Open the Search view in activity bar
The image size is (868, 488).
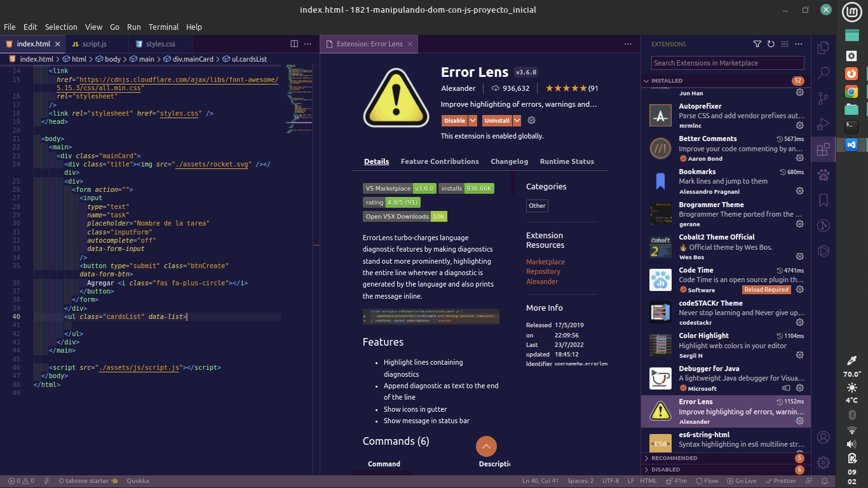(x=823, y=73)
